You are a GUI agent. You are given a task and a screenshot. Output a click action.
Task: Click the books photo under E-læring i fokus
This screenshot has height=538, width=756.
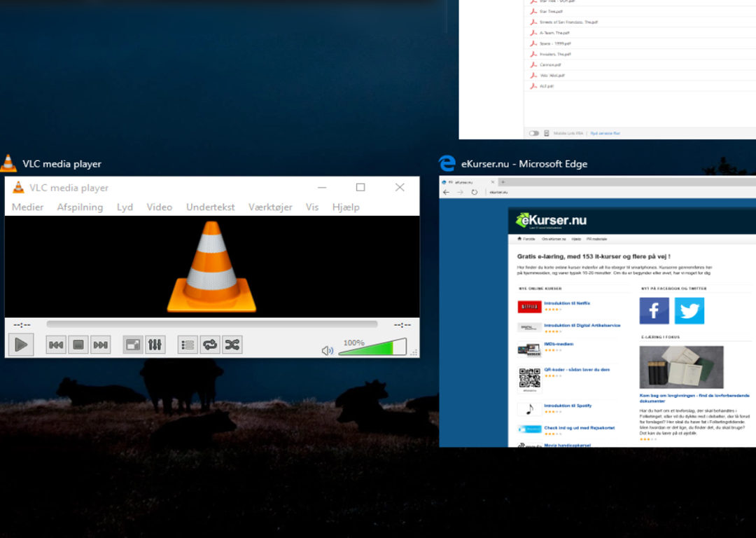pyautogui.click(x=681, y=366)
